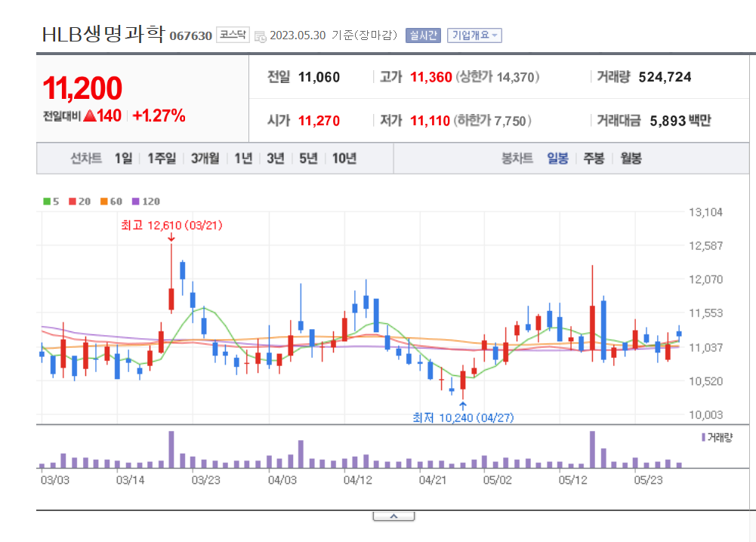Click the 05/23 date axis label
The image size is (756, 542).
pyautogui.click(x=648, y=480)
